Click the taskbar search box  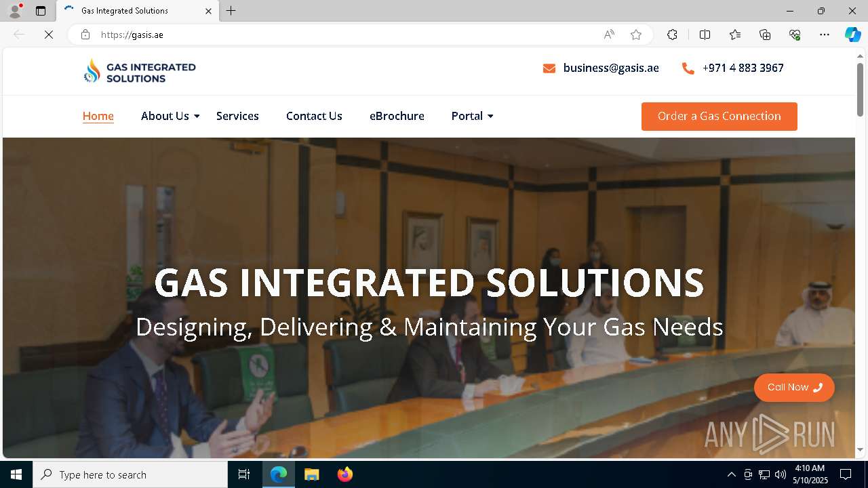[130, 474]
